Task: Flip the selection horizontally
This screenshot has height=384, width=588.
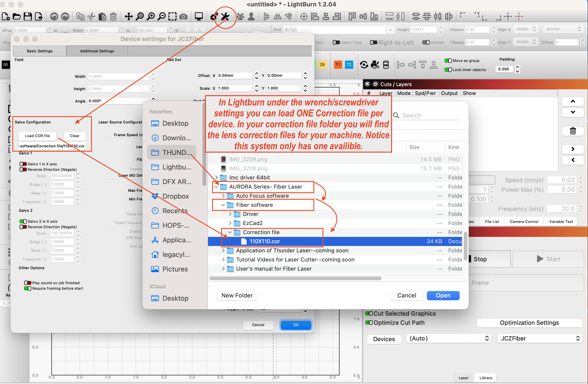Action: [x=277, y=17]
